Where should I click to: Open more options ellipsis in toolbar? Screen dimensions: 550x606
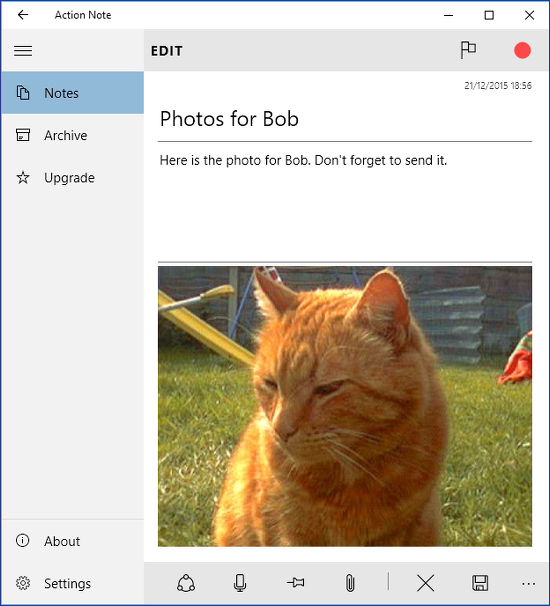tap(528, 584)
